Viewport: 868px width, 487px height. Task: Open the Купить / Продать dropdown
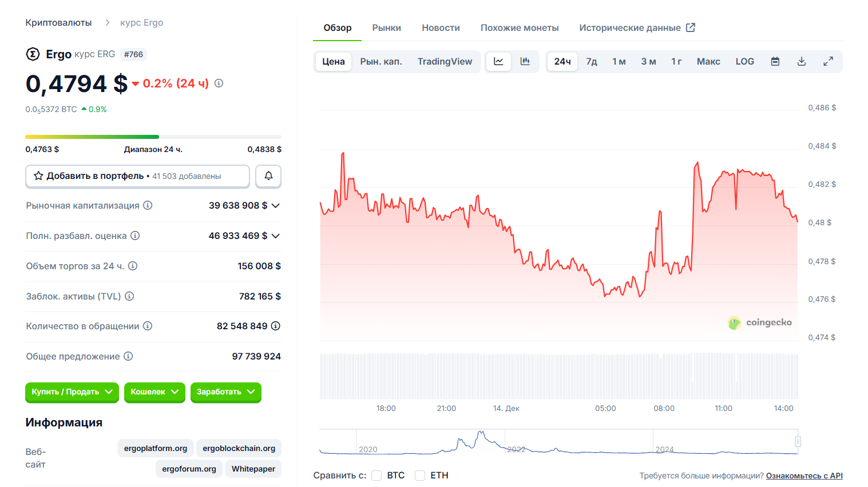[72, 392]
